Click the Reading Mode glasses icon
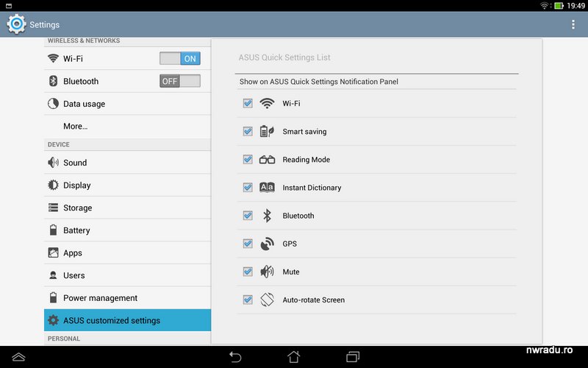 coord(267,160)
